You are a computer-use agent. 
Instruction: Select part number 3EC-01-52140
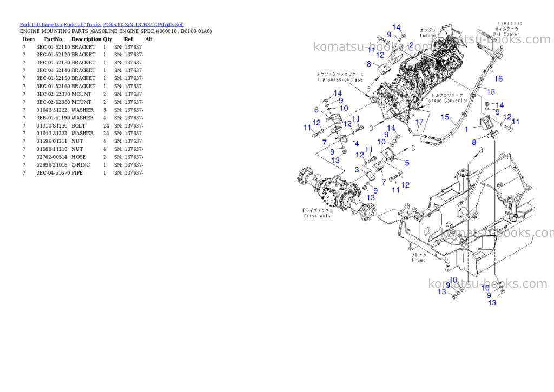click(x=53, y=71)
